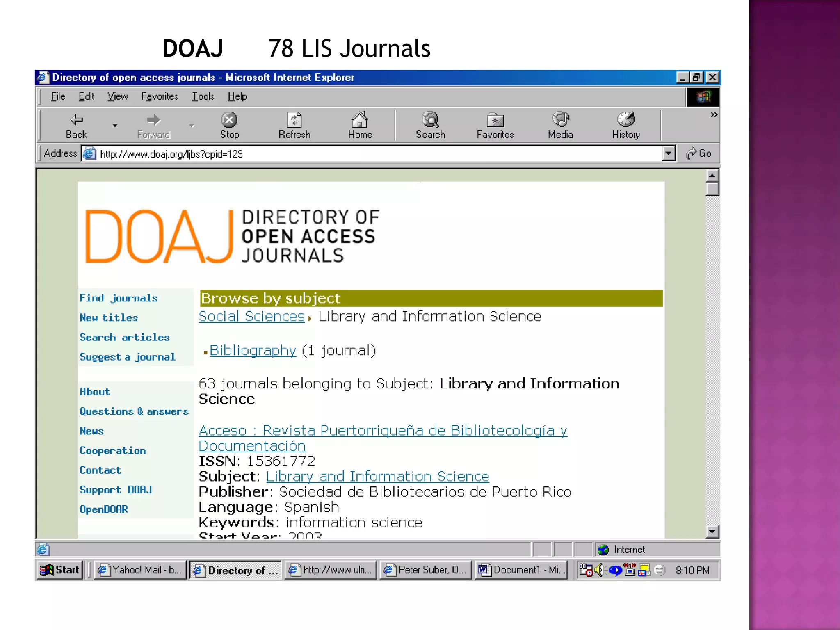Screen dimensions: 840x630
Task: Click the Forward arrow toolbar button
Action: click(x=153, y=126)
